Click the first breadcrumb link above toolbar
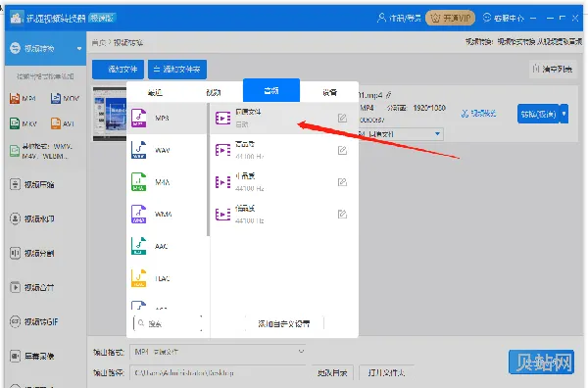Viewport: 588px width, 388px height. [x=99, y=42]
